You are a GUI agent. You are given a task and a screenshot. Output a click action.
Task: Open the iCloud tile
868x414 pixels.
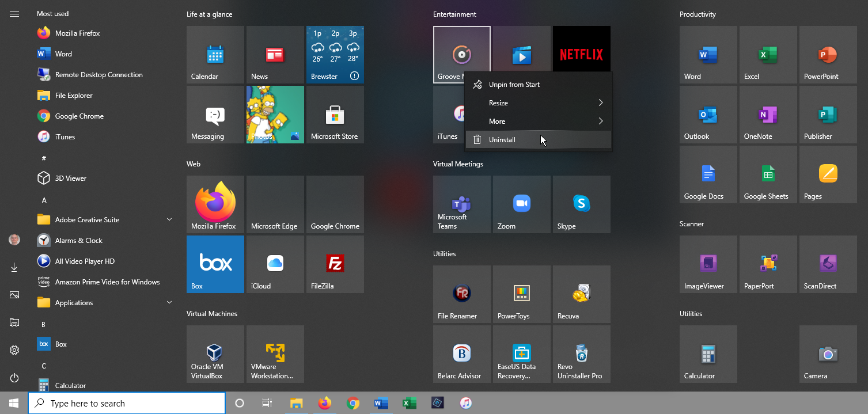[275, 264]
